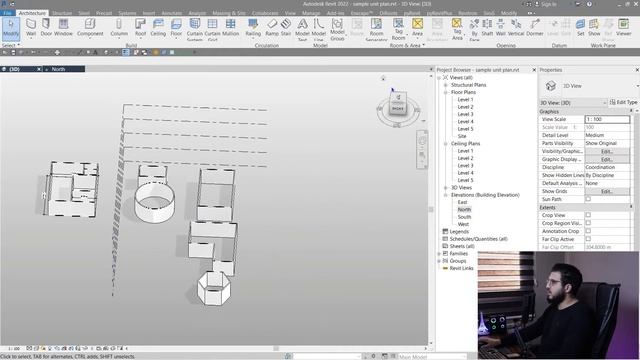Choose the Model Text tool
The width and height of the screenshot is (640, 360).
pyautogui.click(x=302, y=29)
